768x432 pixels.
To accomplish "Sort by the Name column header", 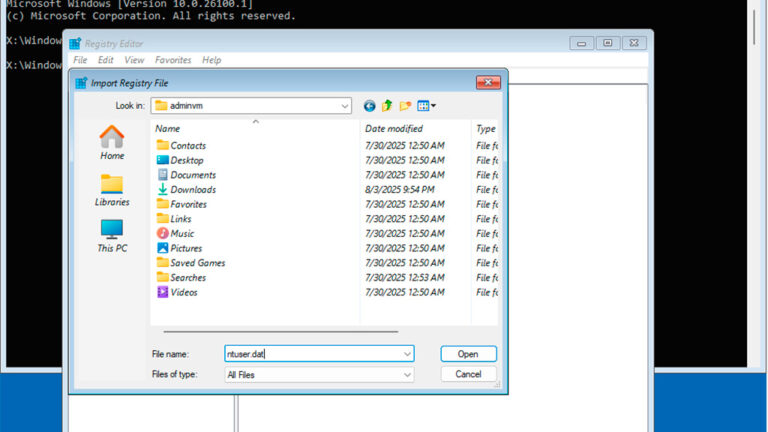I will 255,128.
